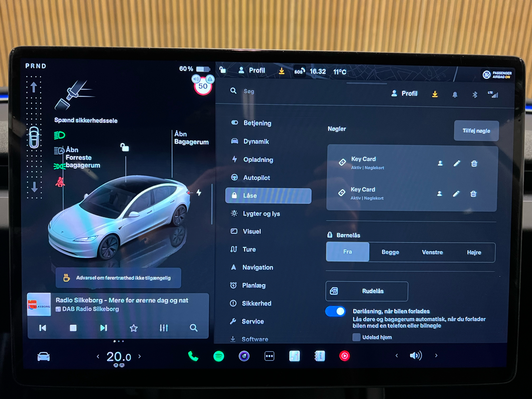The height and width of the screenshot is (399, 532).
Task: Select Begge option for Børnelås
Action: tap(389, 252)
